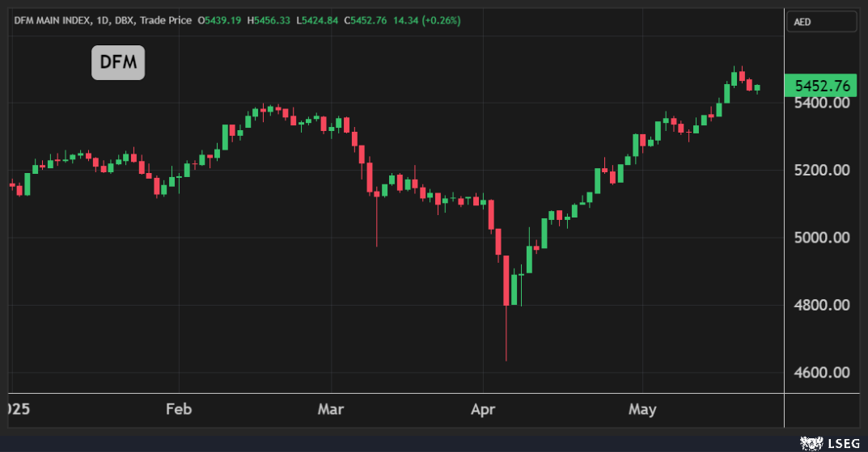This screenshot has width=868, height=452.
Task: Click the 4600.00 price axis label
Action: [x=821, y=373]
